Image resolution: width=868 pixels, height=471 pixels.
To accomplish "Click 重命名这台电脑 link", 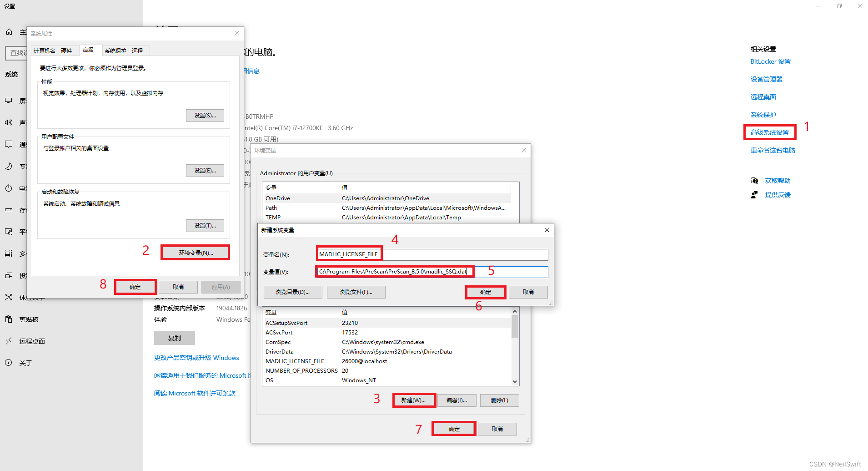I will coord(773,150).
